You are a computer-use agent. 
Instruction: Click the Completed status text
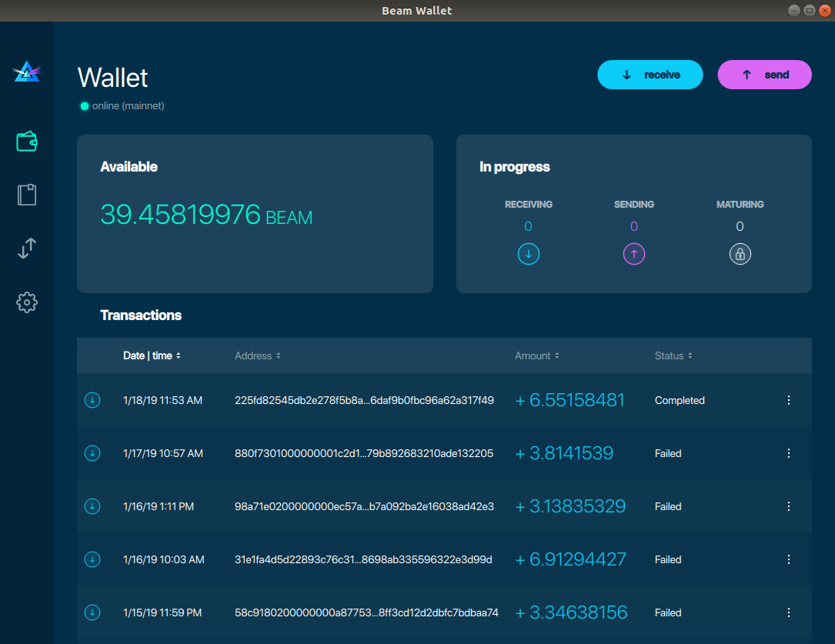coord(680,400)
